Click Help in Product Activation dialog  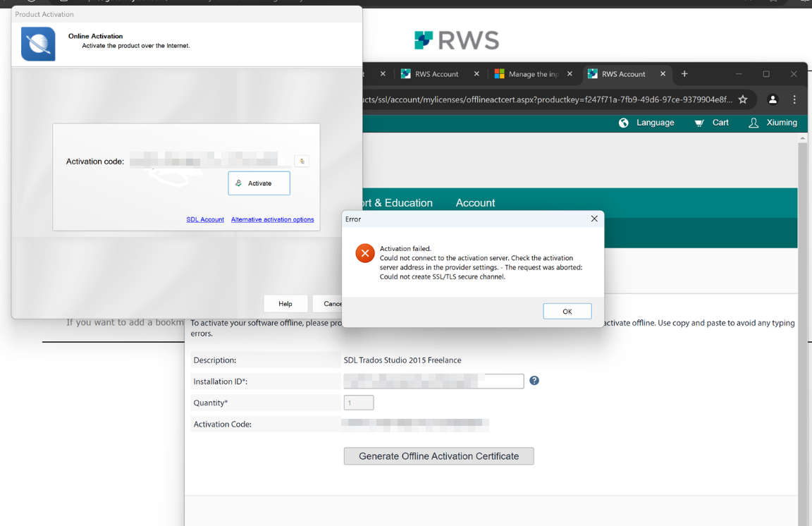tap(285, 304)
